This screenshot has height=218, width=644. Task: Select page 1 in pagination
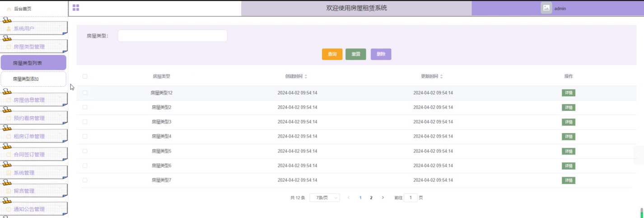pos(360,198)
